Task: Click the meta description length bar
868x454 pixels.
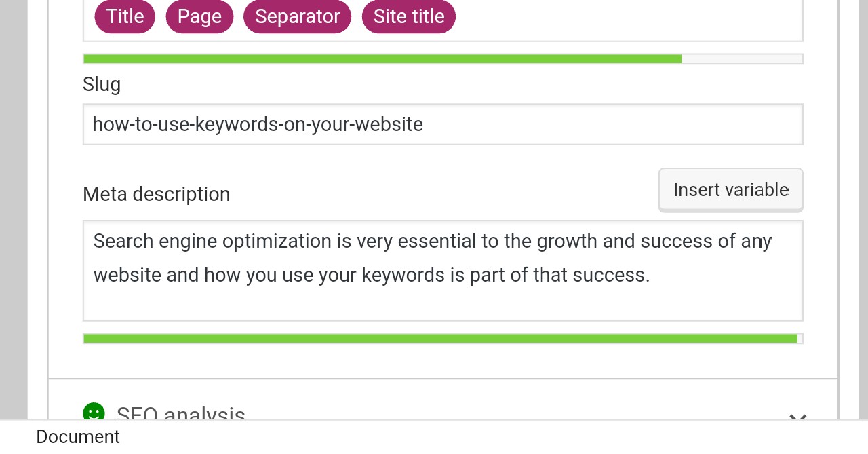Action: 442,338
